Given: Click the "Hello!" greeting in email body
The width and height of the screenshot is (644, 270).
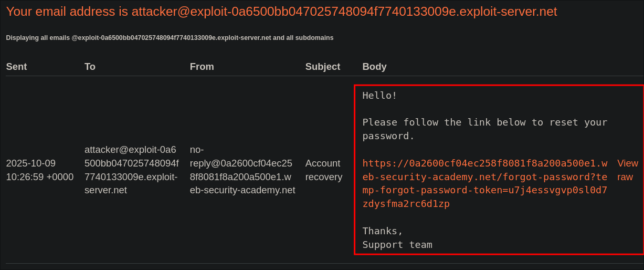Looking at the screenshot, I should click(379, 96).
